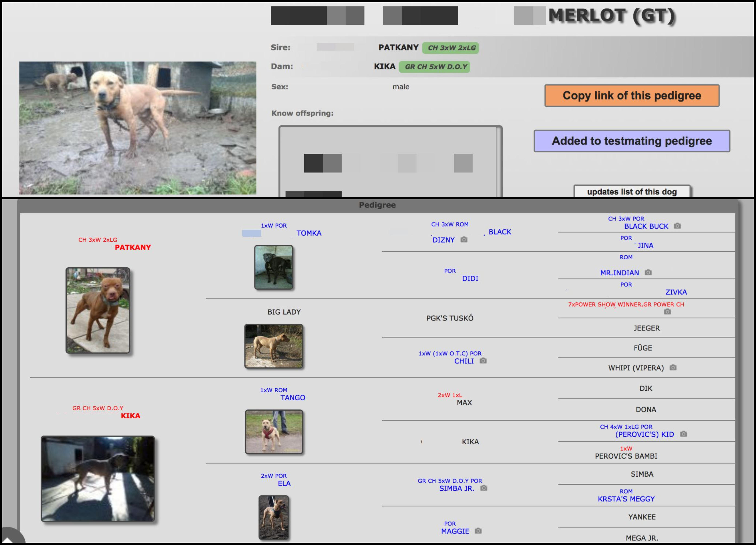Click camera icon under 7xPOWER SHOW WINNER
This screenshot has width=756, height=545.
667,312
